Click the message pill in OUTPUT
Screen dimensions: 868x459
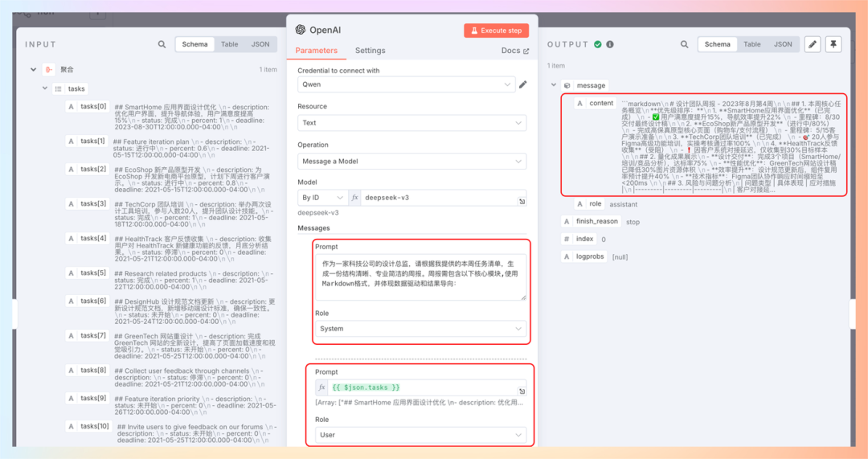tap(584, 85)
